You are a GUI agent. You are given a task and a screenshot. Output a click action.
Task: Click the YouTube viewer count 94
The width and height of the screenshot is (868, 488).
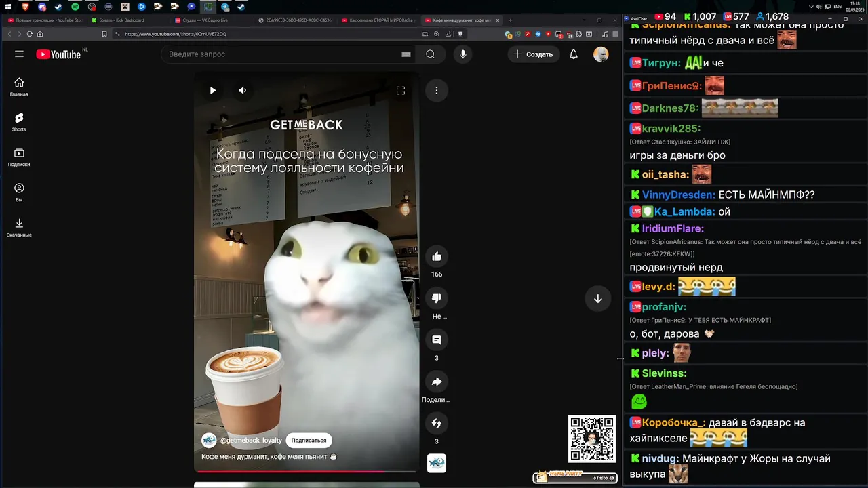pyautogui.click(x=665, y=16)
